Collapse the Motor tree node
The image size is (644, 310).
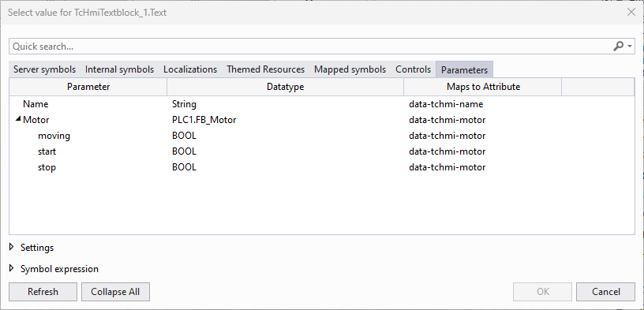(x=17, y=119)
